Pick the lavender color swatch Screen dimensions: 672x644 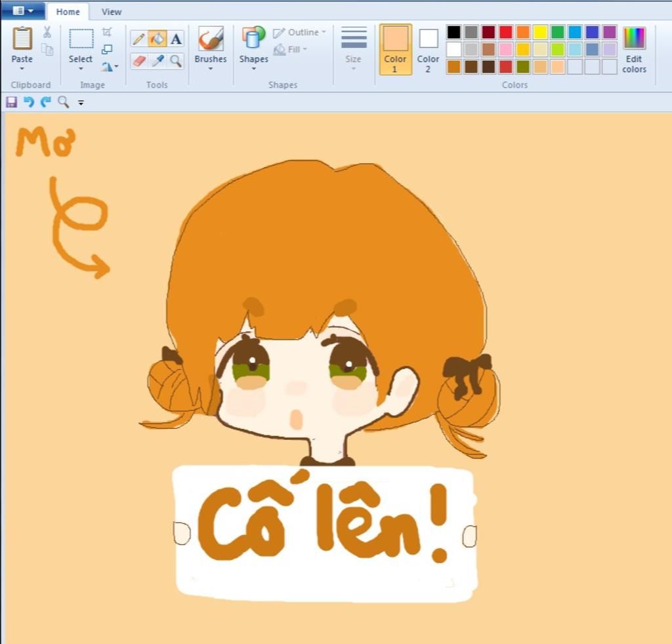click(610, 49)
